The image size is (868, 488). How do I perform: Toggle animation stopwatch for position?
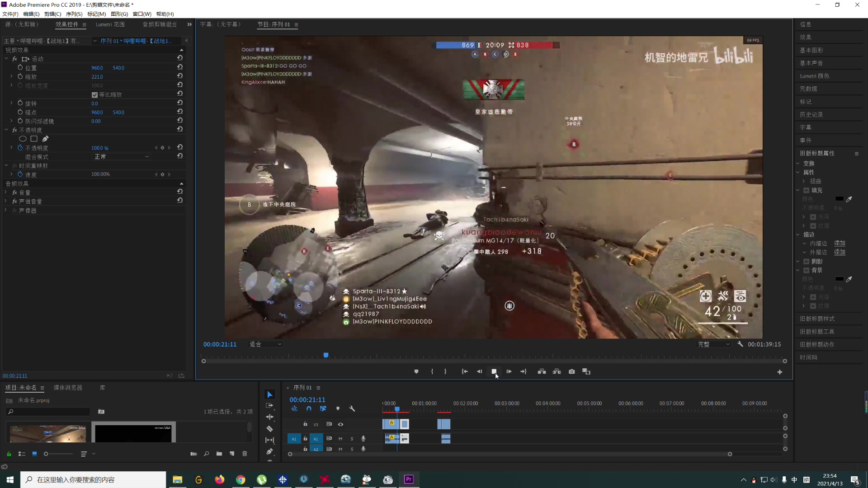click(x=20, y=67)
